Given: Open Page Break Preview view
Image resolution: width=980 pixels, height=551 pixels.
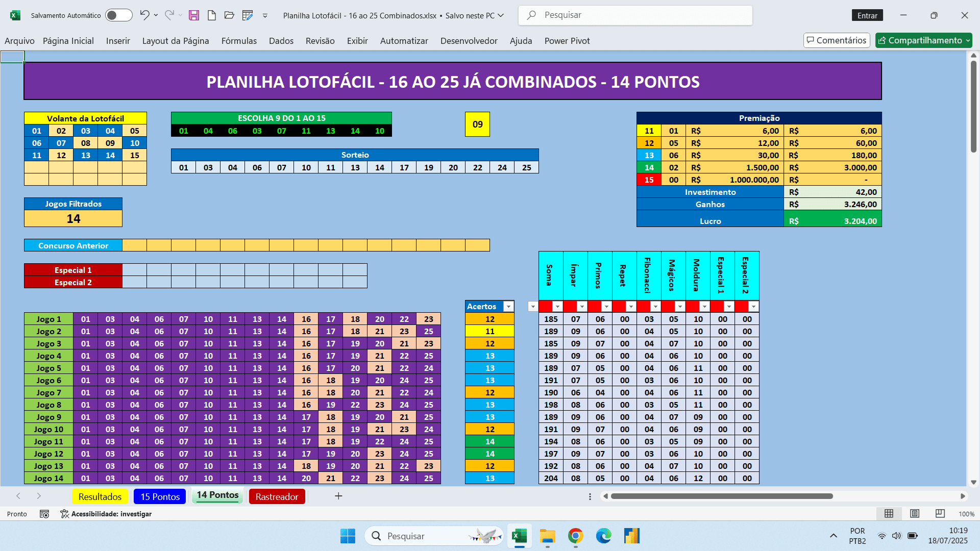Looking at the screenshot, I should point(940,514).
